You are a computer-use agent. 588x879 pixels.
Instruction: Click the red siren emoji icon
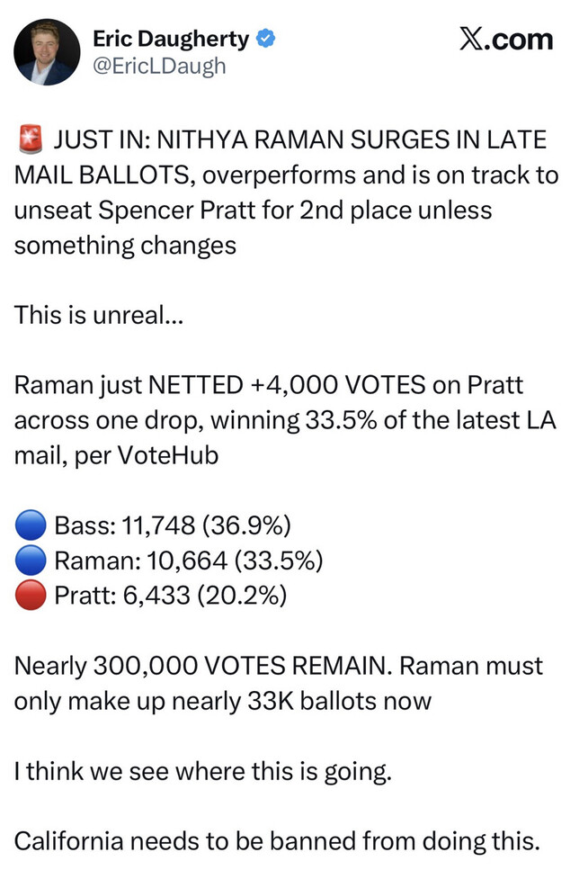(x=31, y=139)
